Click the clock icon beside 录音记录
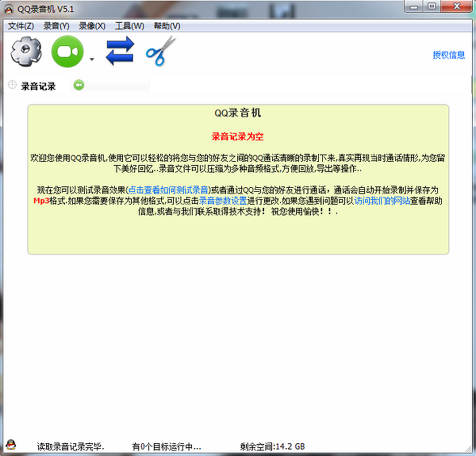This screenshot has width=476, height=456. (x=12, y=85)
